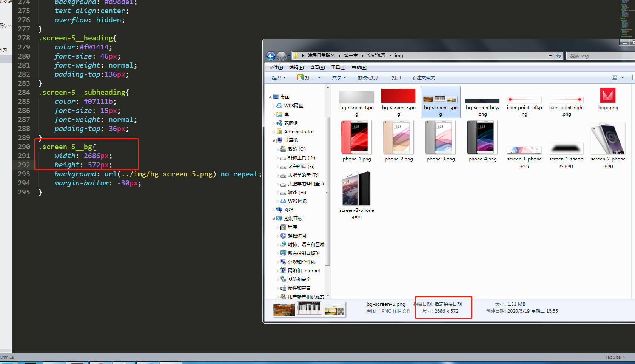Click Tab Size: 4 in editor status bar
Screen dimensions: 635x364
[x=615, y=357]
